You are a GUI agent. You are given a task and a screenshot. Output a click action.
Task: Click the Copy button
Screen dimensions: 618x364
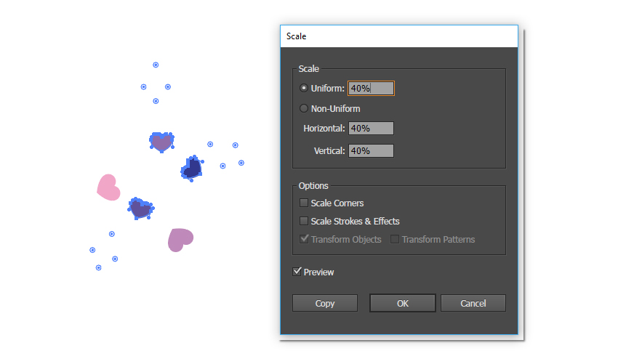tap(325, 304)
